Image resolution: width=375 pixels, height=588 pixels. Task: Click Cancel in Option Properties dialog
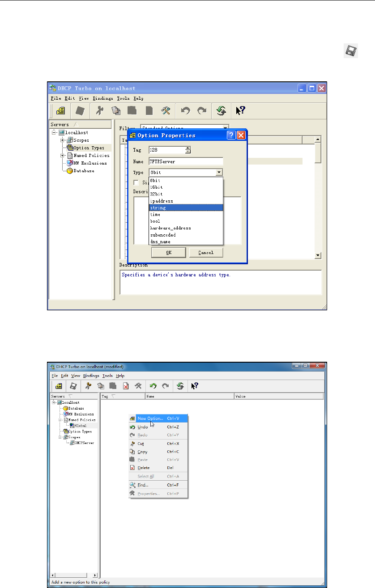pos(206,253)
